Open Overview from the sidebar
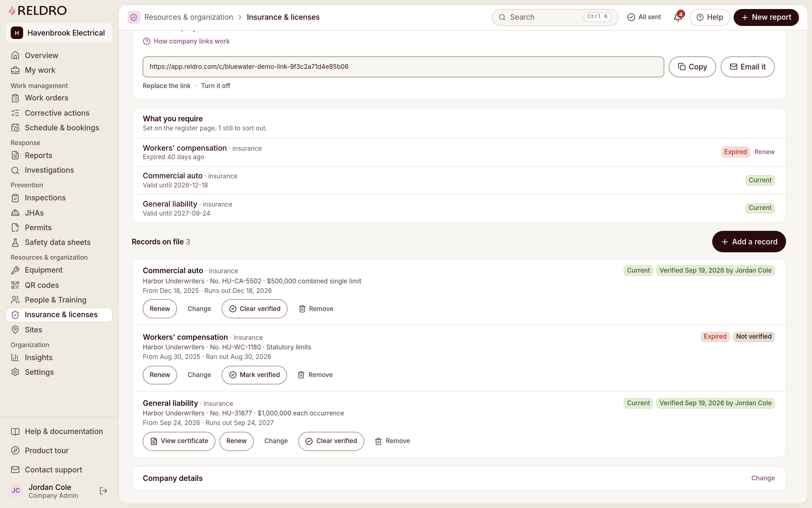 click(59, 55)
